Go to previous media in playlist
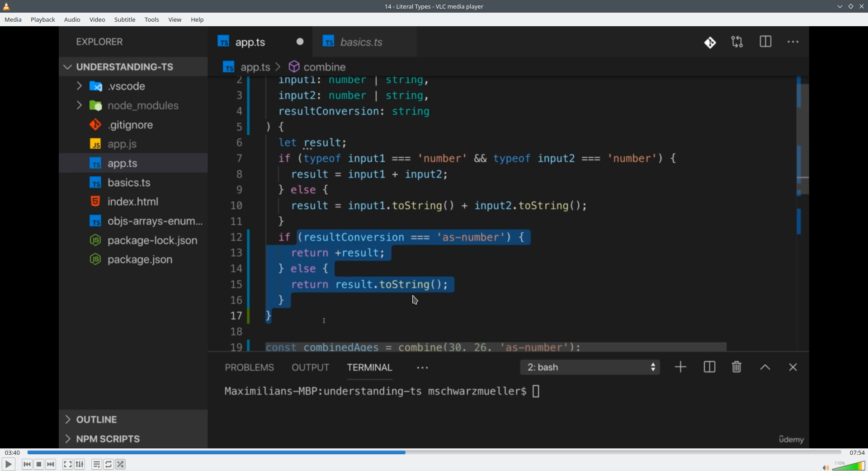The width and height of the screenshot is (868, 471). [27, 464]
